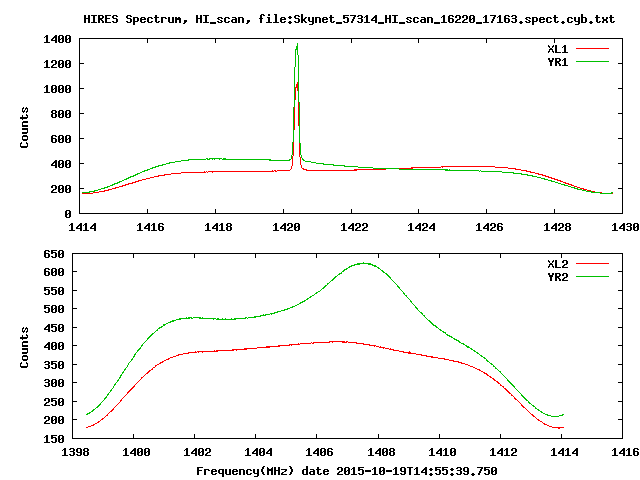
Task: Click the 1400 y-axis tick label
Action: pyautogui.click(x=57, y=40)
